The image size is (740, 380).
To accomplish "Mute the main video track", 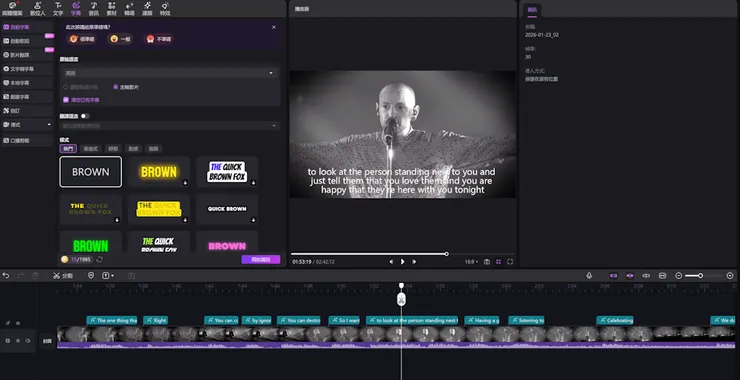I will coord(28,340).
